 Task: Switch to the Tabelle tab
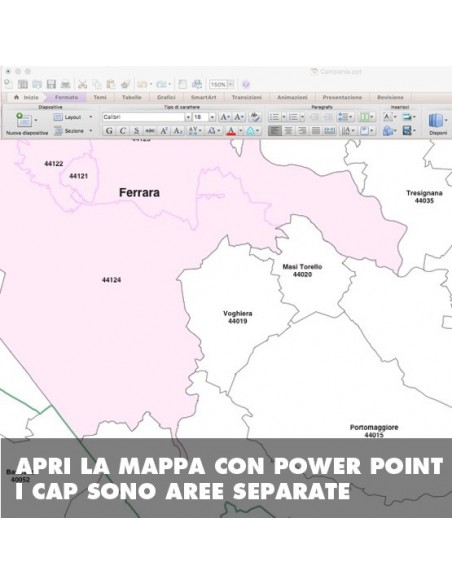pos(131,97)
